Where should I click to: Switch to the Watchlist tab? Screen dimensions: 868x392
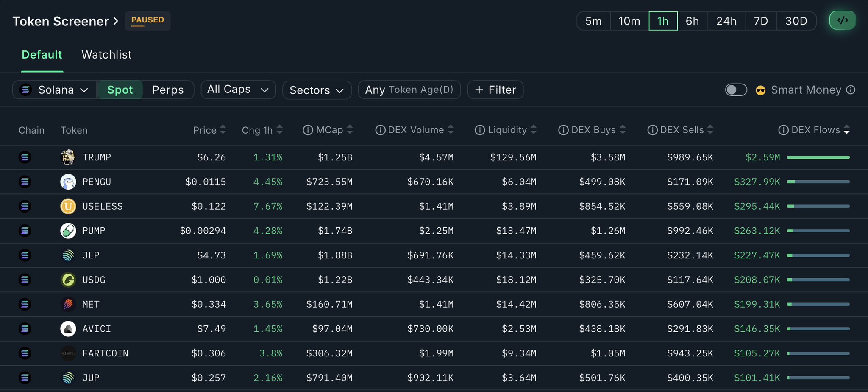pos(106,55)
